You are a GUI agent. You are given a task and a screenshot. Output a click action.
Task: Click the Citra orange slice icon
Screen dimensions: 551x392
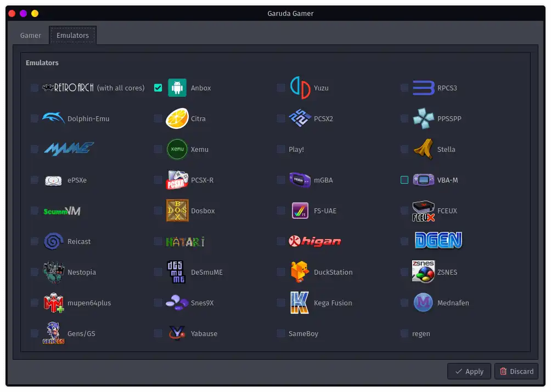[177, 118]
